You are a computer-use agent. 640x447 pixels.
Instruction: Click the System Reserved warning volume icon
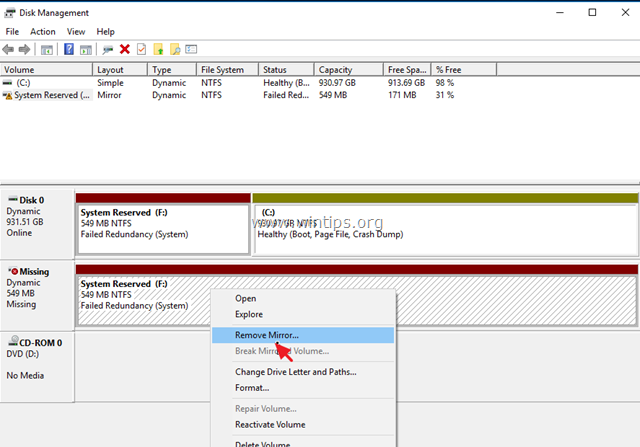tap(7, 95)
